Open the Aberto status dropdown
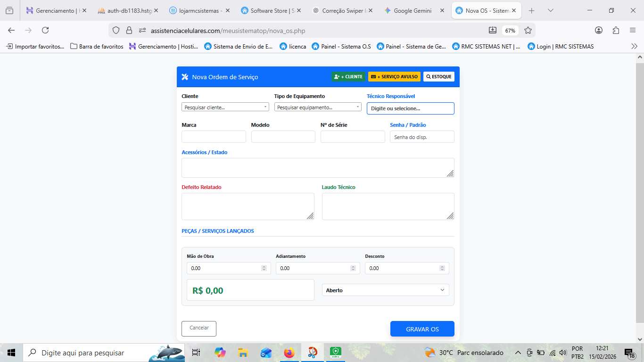 pyautogui.click(x=385, y=290)
